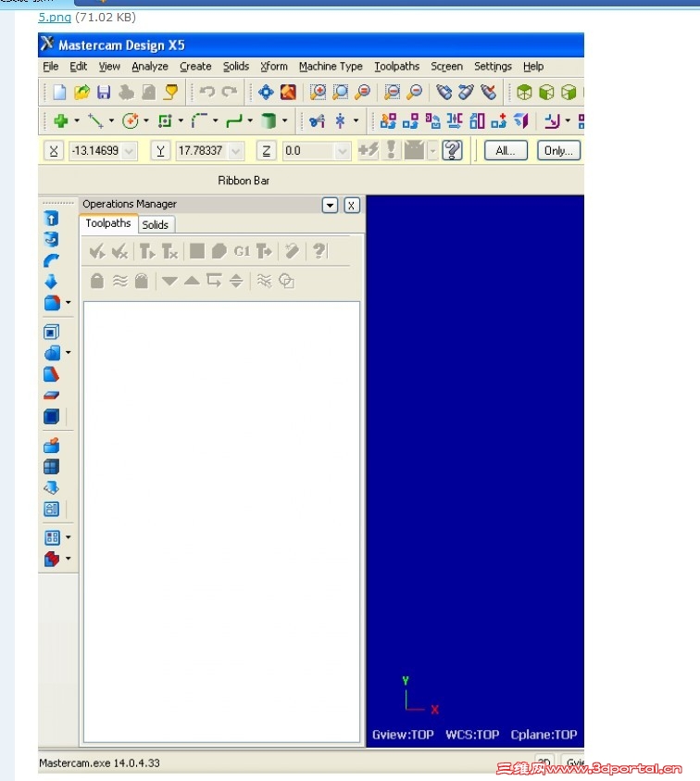
Task: Open a file with the folder icon
Action: coord(81,92)
